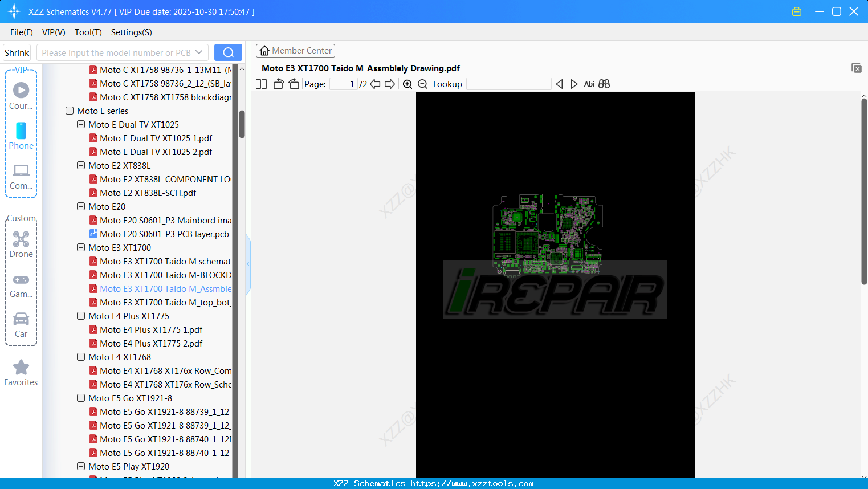The image size is (868, 489).
Task: Collapse the Moto E5 Go XT1921-8 folder
Action: (x=81, y=398)
